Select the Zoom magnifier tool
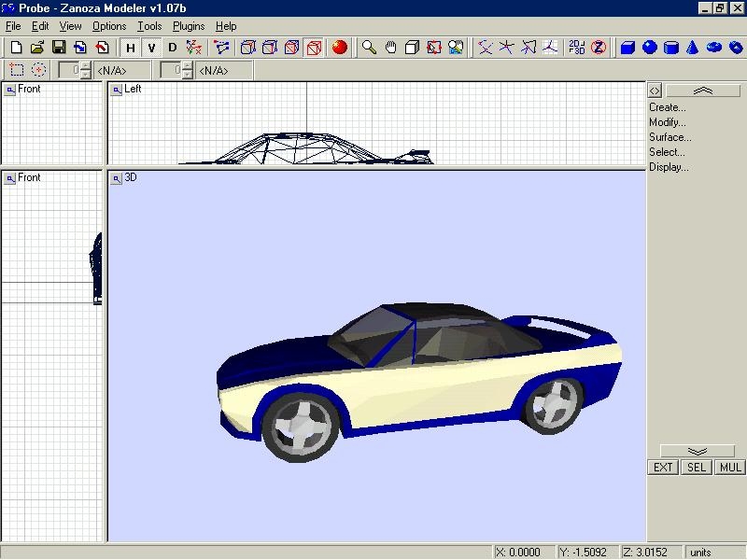Image resolution: width=747 pixels, height=560 pixels. [370, 47]
